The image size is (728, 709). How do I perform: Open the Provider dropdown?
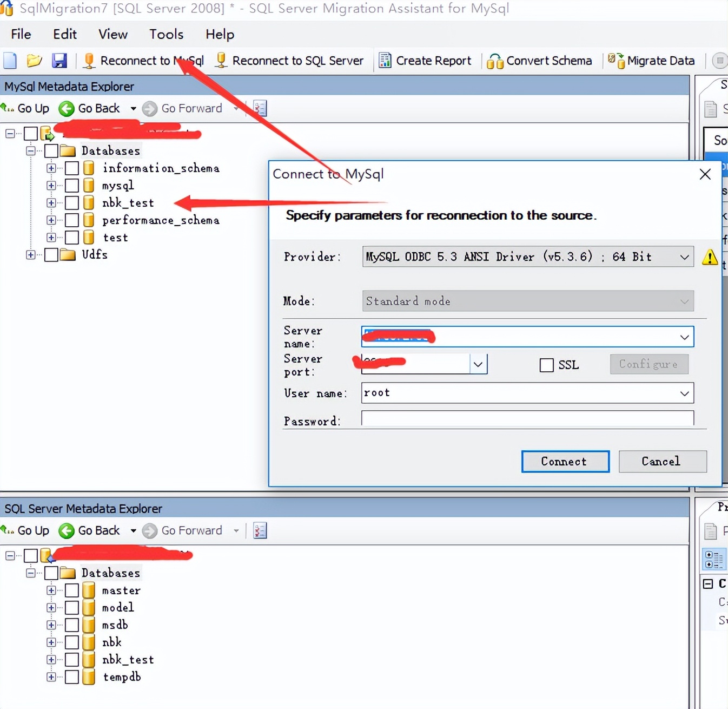(685, 257)
